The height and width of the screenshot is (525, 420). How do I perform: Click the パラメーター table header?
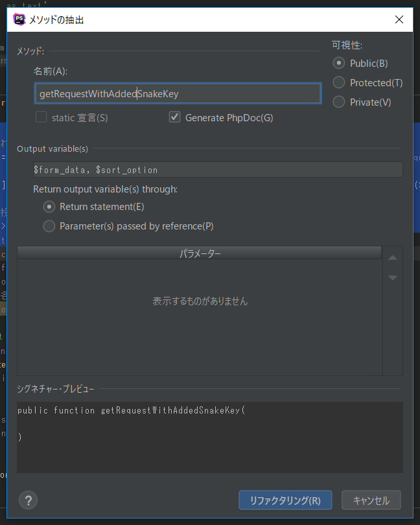[200, 253]
